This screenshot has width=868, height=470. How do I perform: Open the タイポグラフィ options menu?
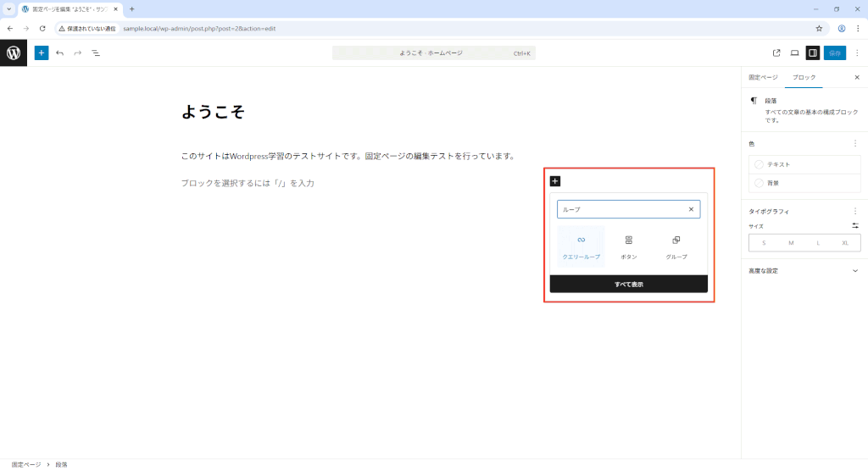[855, 211]
